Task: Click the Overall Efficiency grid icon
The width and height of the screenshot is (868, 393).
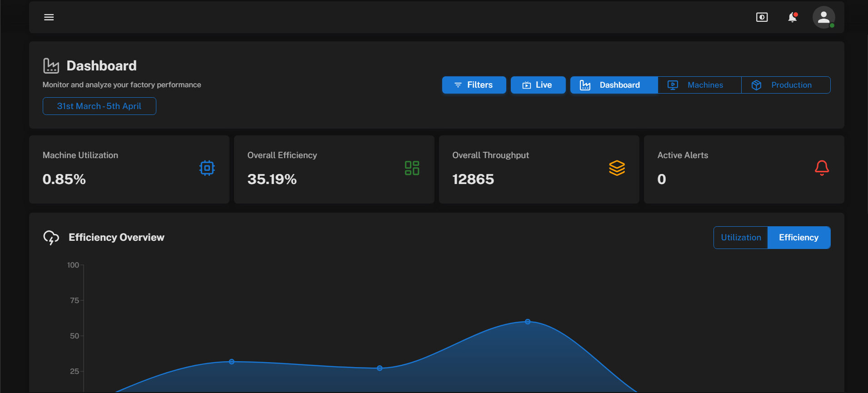Action: click(412, 168)
